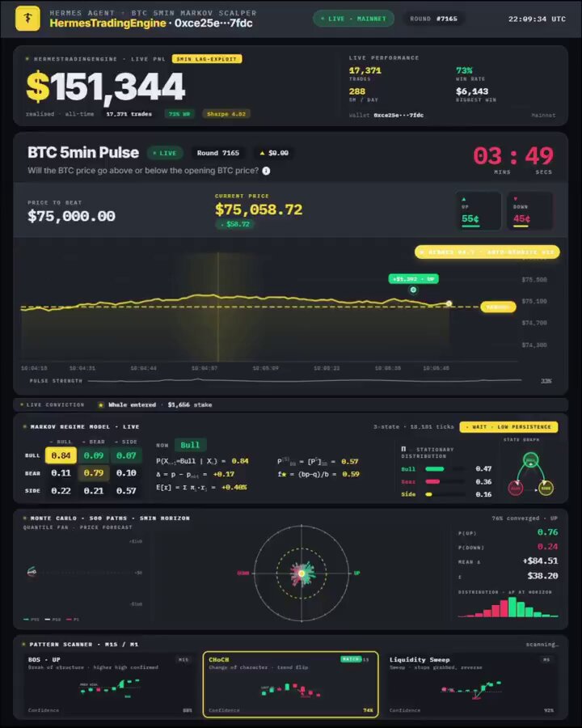Click the '73% WR' green tag
The image size is (582, 728).
pyautogui.click(x=179, y=114)
